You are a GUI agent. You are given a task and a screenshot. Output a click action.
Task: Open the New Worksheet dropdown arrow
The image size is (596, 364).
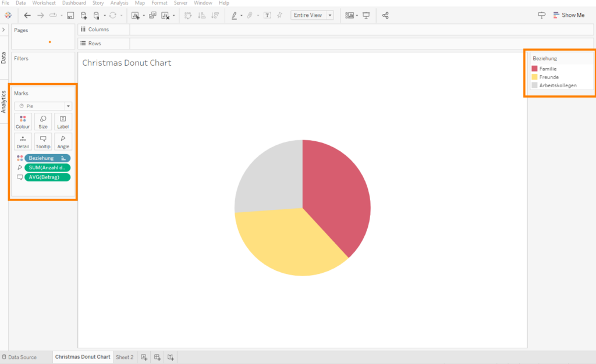point(144,16)
